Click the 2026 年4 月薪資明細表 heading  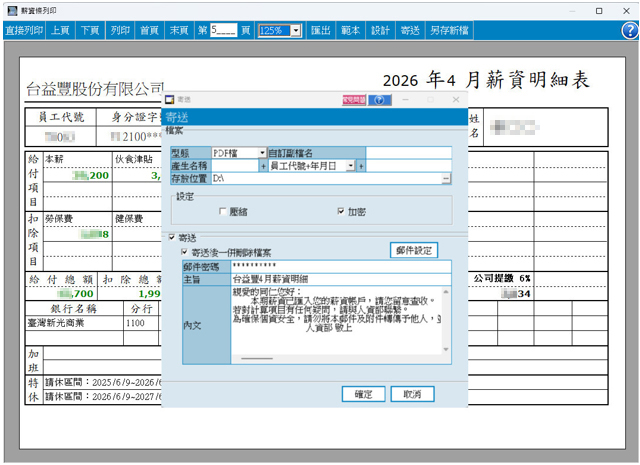(486, 80)
